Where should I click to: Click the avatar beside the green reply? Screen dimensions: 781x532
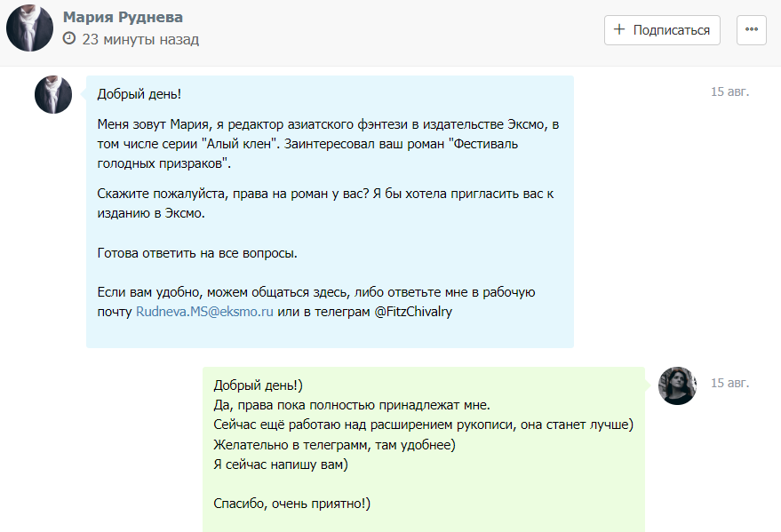click(x=677, y=385)
